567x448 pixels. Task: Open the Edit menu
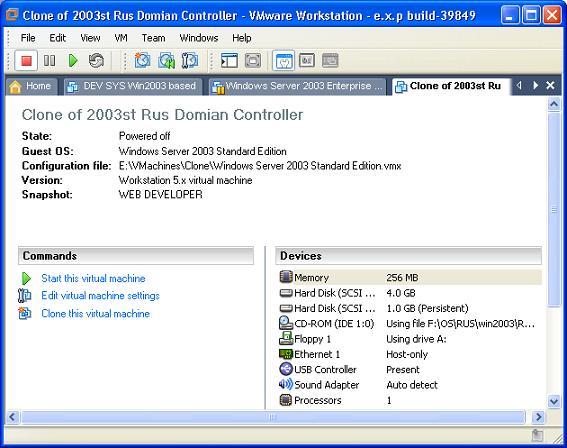pyautogui.click(x=57, y=38)
